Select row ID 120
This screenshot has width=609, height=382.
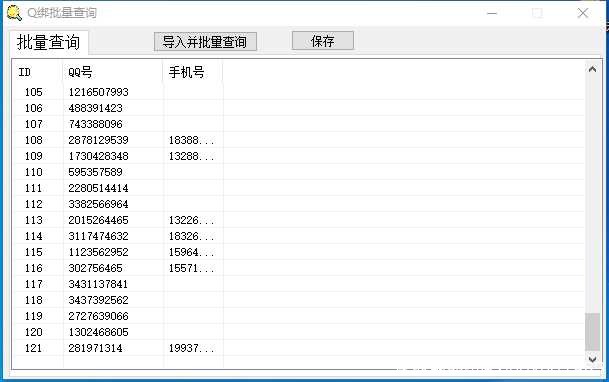click(34, 332)
